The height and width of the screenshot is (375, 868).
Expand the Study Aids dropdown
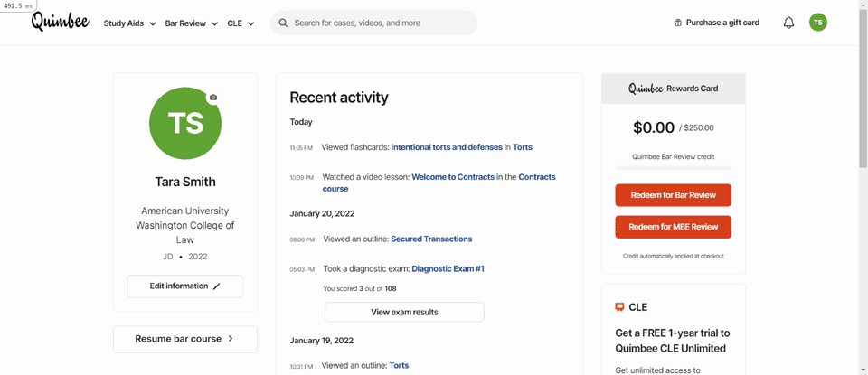(129, 23)
